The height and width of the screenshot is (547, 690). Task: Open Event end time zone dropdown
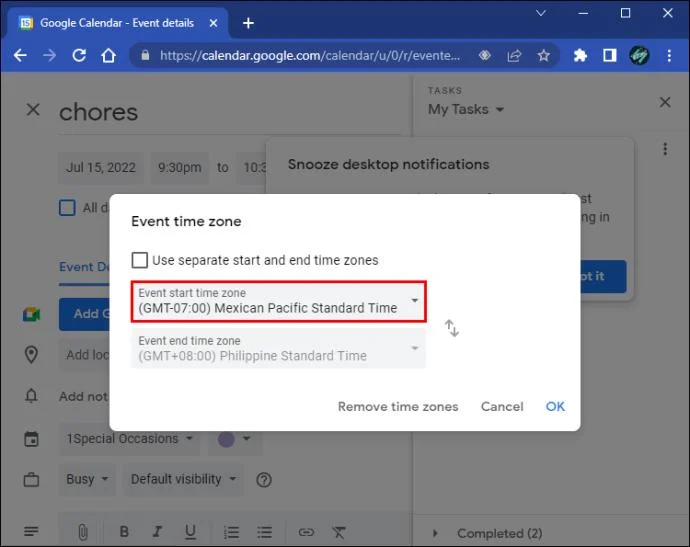point(279,349)
